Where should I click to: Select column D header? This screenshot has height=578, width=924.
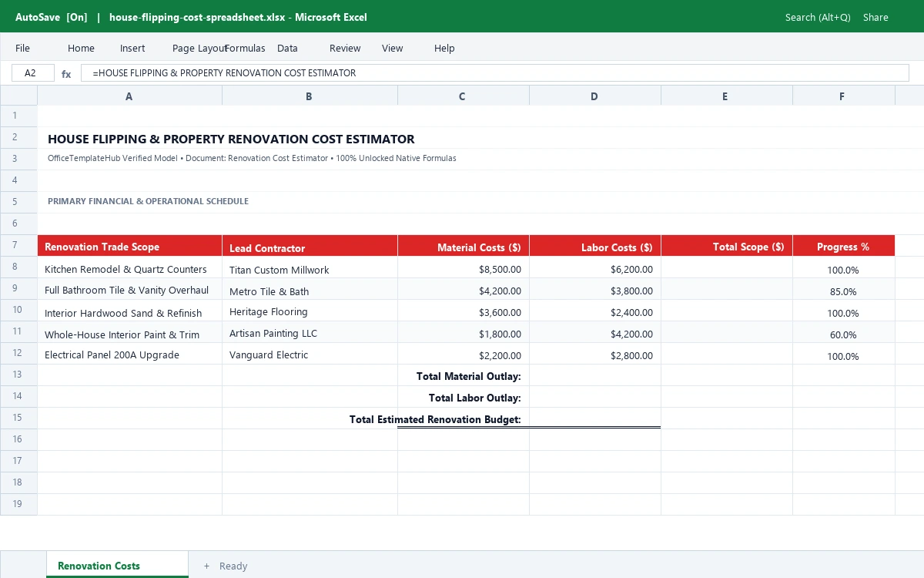coord(594,96)
